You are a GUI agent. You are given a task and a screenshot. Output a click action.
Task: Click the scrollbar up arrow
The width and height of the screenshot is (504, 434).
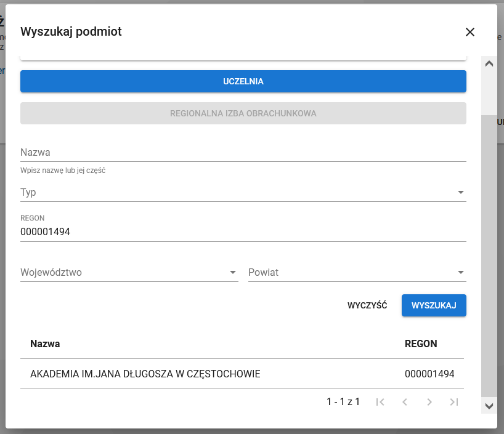489,62
